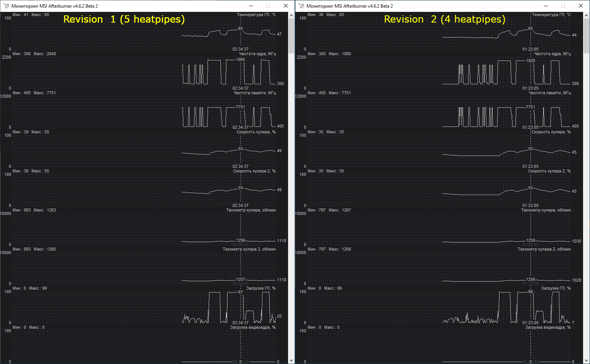Screen dimensions: 590x364
Task: Click 'Частота ядра, МГц' label in the left window
Action: 257,54
